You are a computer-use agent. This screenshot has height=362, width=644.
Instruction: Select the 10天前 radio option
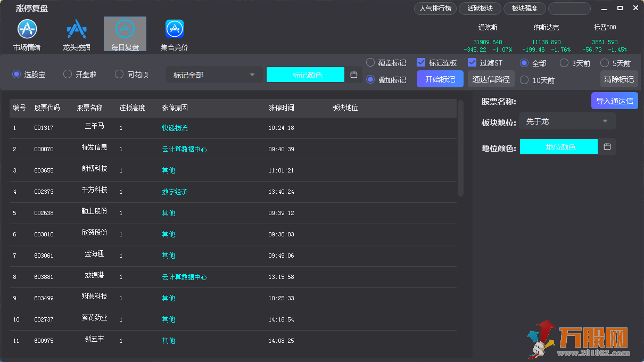(538, 80)
